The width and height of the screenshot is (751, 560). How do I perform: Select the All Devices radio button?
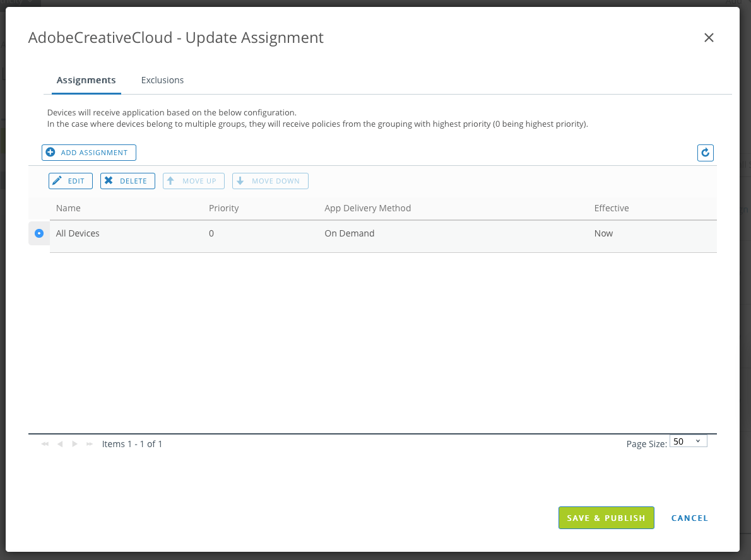(39, 233)
